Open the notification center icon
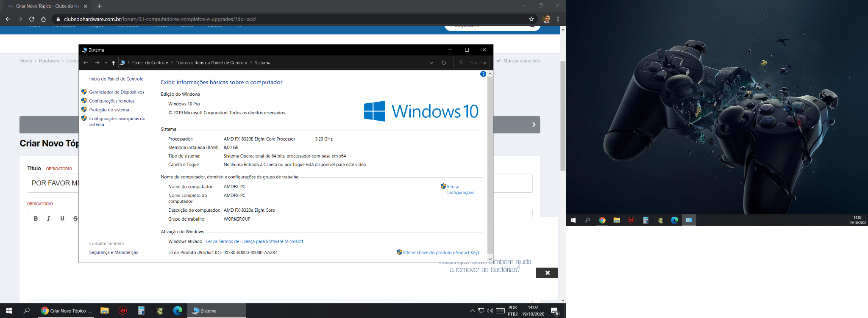The image size is (868, 318). click(555, 311)
